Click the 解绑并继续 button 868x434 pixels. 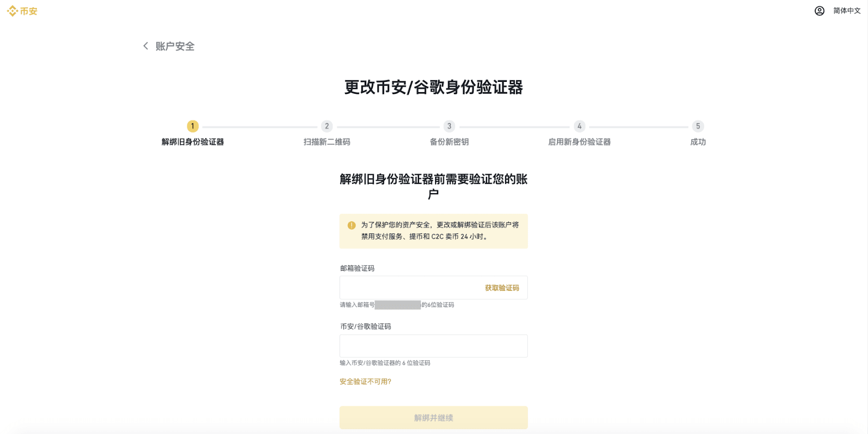[433, 418]
